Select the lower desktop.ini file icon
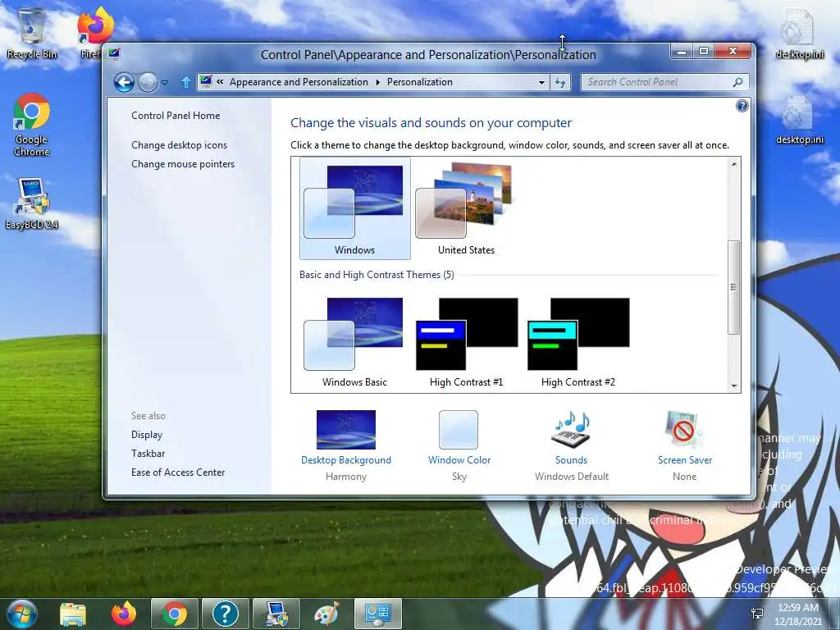Viewport: 840px width, 630px height. (800, 119)
